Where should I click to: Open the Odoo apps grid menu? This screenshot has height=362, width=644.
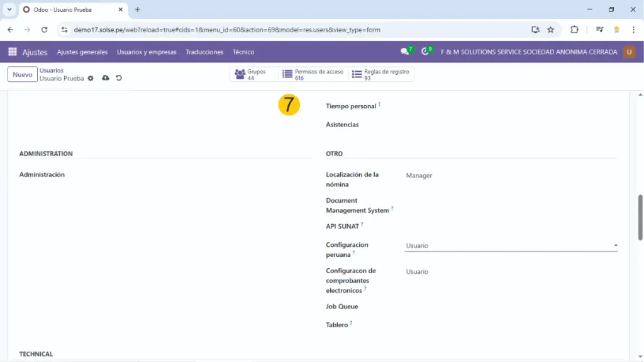click(13, 52)
